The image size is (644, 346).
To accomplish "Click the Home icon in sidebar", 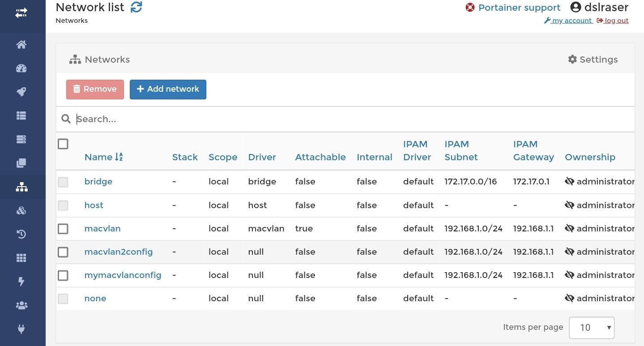I will [x=21, y=45].
